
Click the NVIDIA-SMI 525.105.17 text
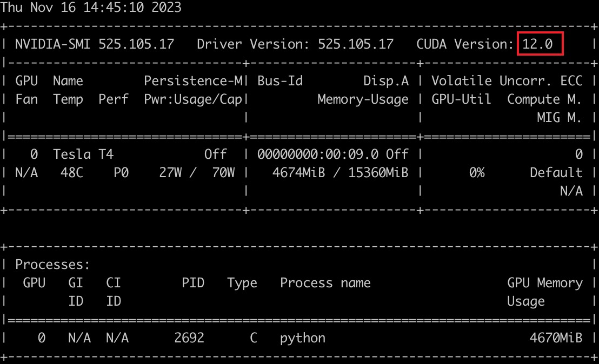pyautogui.click(x=95, y=44)
